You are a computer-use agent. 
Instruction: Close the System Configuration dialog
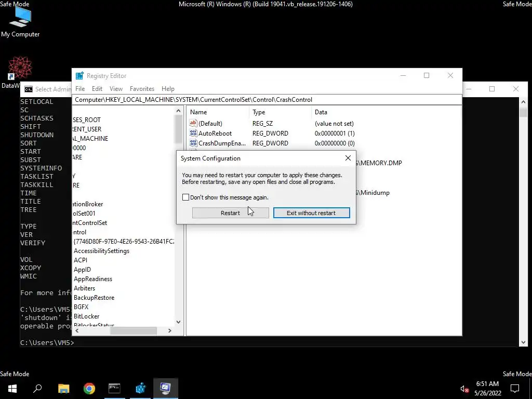coord(348,158)
